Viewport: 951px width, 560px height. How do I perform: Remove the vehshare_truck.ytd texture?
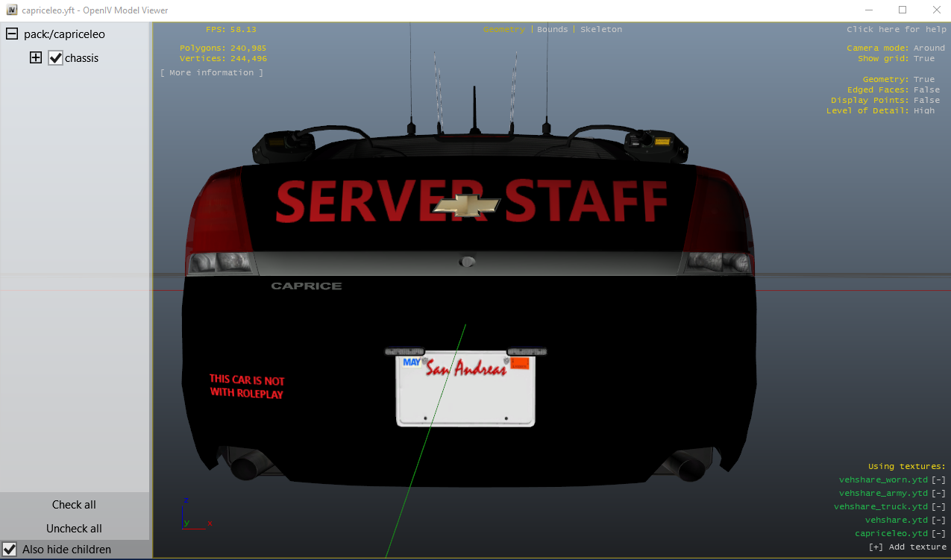[938, 507]
